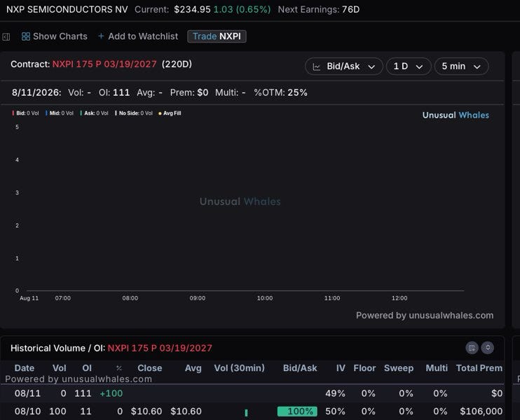Viewport: 520px width, 420px height.
Task: Open the Historical Volume NXPI 175 P contract link
Action: pyautogui.click(x=160, y=348)
